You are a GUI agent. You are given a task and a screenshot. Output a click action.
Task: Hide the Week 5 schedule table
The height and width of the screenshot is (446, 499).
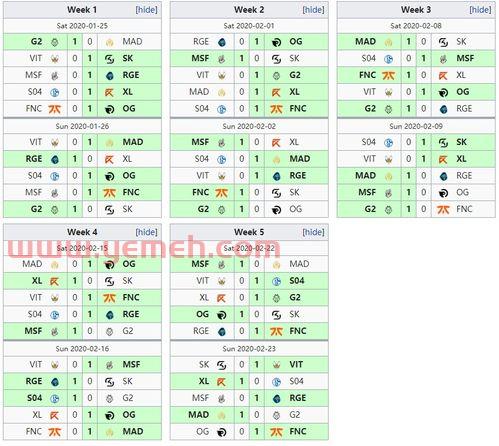coord(313,232)
